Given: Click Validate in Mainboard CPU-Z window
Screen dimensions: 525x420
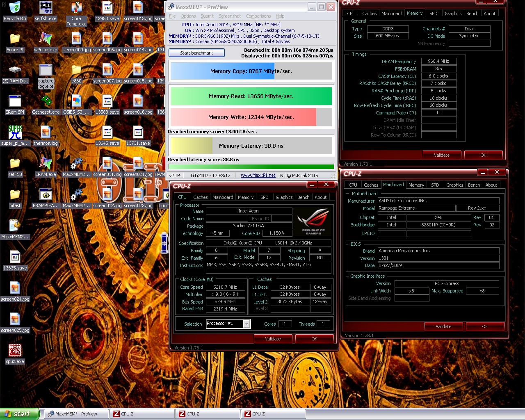Looking at the screenshot, I should point(443,326).
